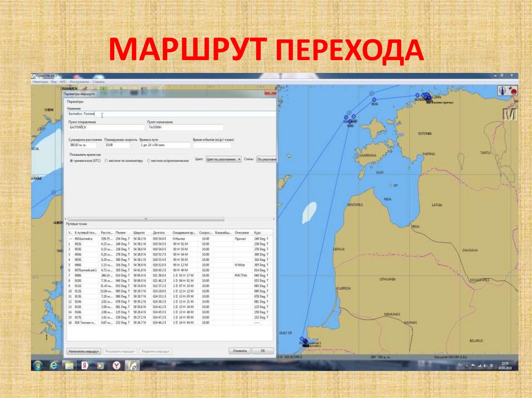Click the Baltiysk departure waypoint cluster on map

point(304,340)
